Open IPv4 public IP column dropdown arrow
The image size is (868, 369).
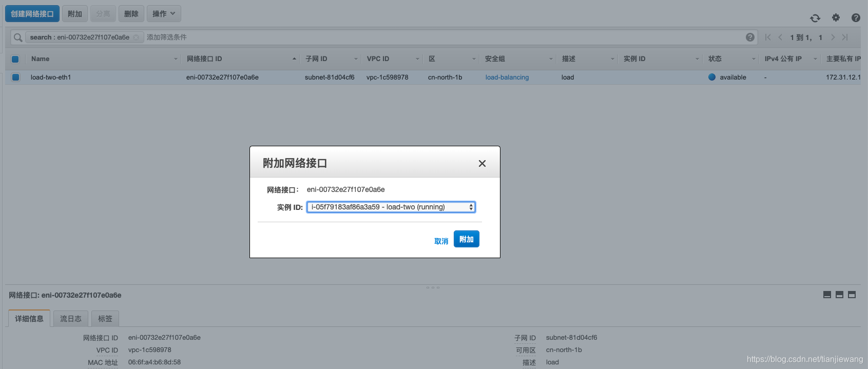tap(815, 59)
